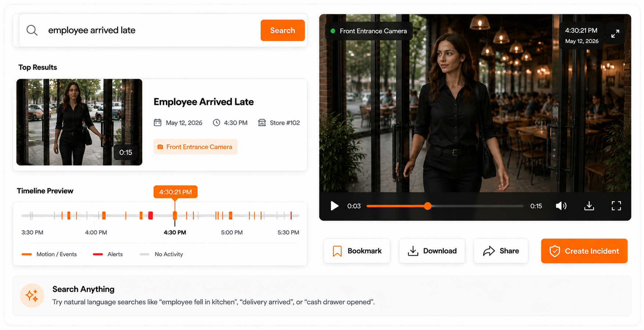The width and height of the screenshot is (644, 330).
Task: Click the 4:00 PM timeline label
Action: (96, 232)
